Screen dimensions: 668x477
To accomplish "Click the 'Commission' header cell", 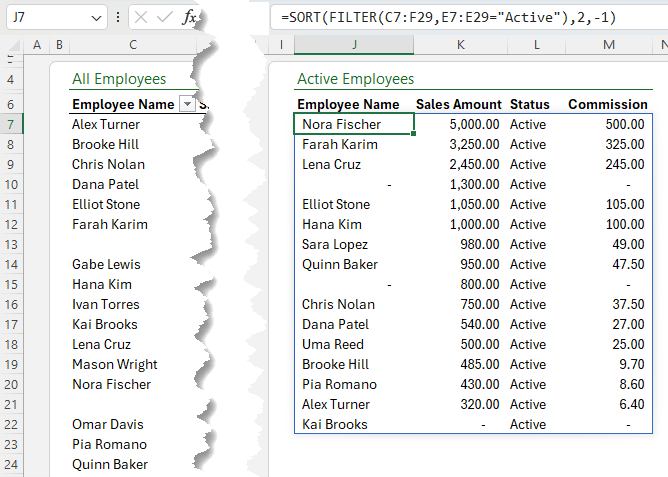I will point(608,104).
